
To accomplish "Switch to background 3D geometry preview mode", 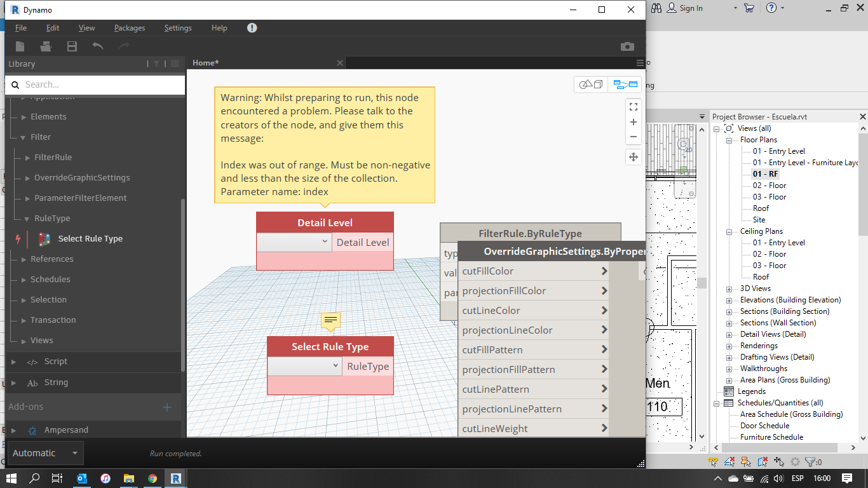I will coord(592,84).
